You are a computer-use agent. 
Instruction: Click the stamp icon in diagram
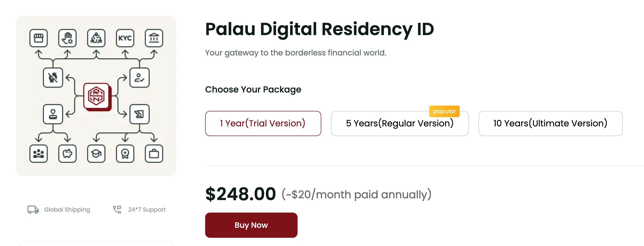pyautogui.click(x=53, y=114)
